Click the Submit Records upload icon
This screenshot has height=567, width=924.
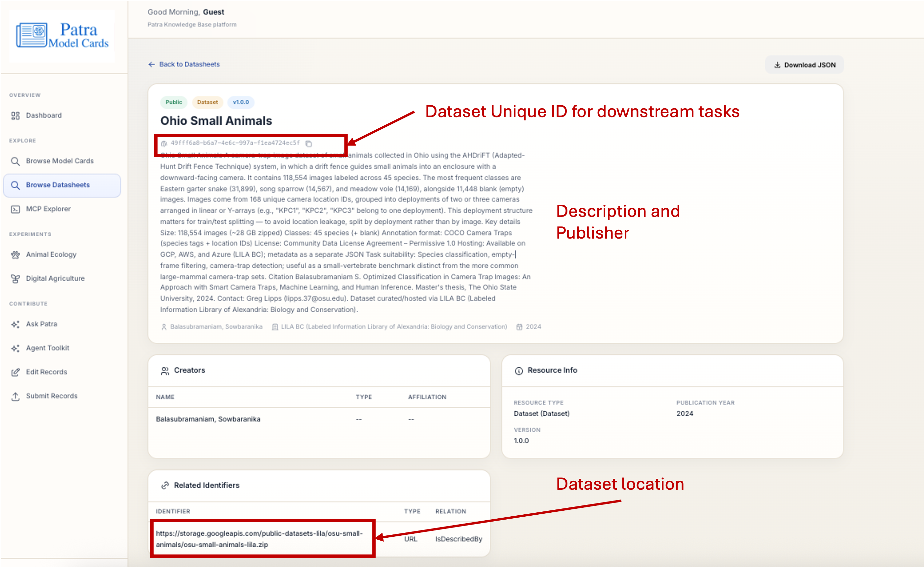(x=15, y=396)
